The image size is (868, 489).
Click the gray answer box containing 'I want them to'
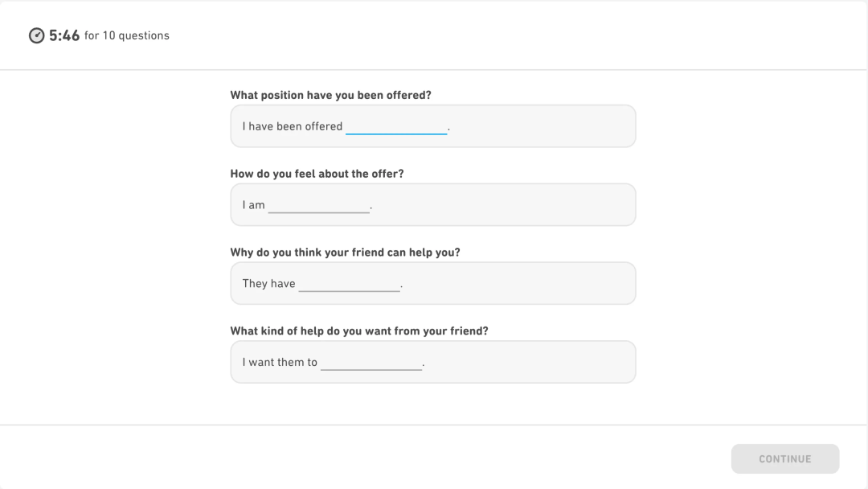click(530, 362)
